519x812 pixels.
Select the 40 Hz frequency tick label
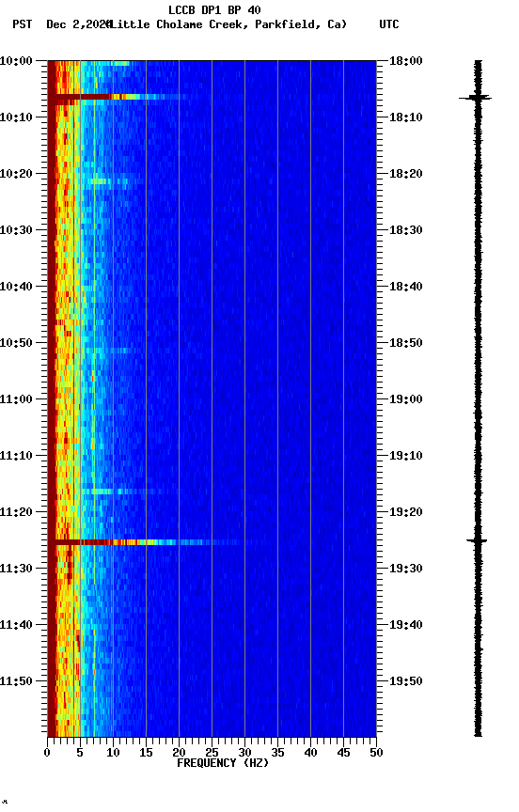[x=310, y=753]
